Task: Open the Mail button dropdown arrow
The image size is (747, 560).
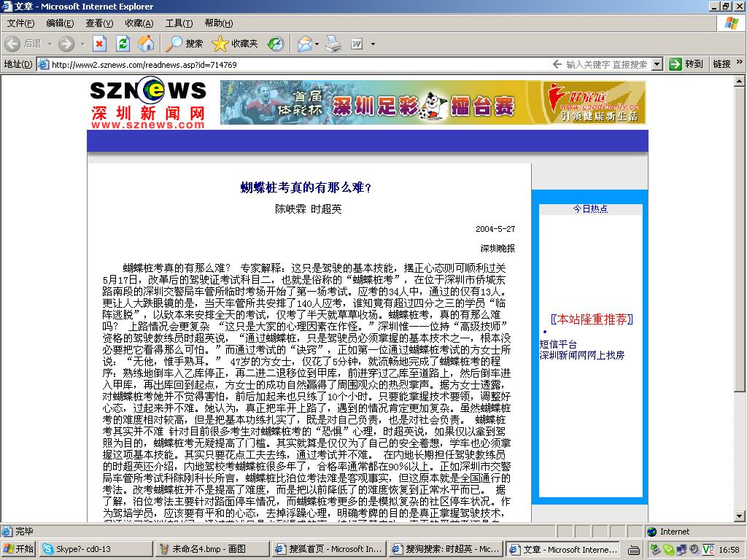Action: pos(317,44)
